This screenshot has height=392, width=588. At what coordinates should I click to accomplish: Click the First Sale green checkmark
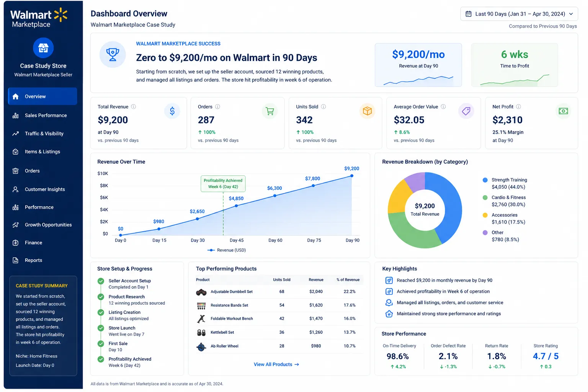(x=101, y=344)
